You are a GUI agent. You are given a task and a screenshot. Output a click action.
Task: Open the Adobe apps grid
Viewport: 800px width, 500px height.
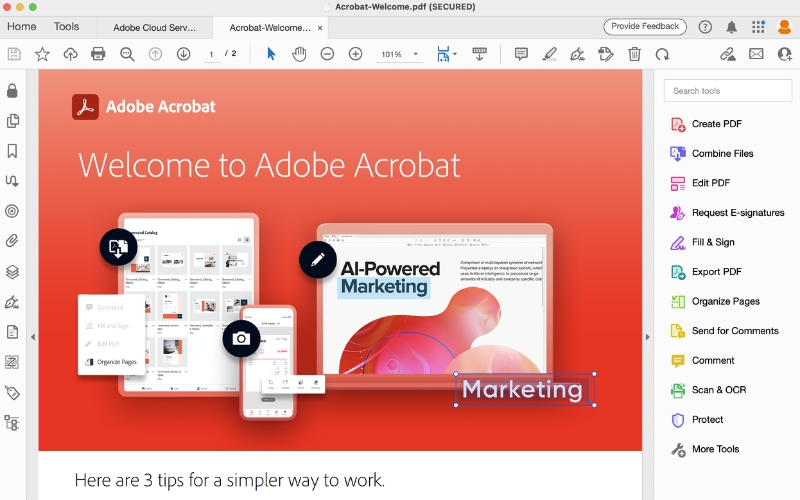click(758, 27)
